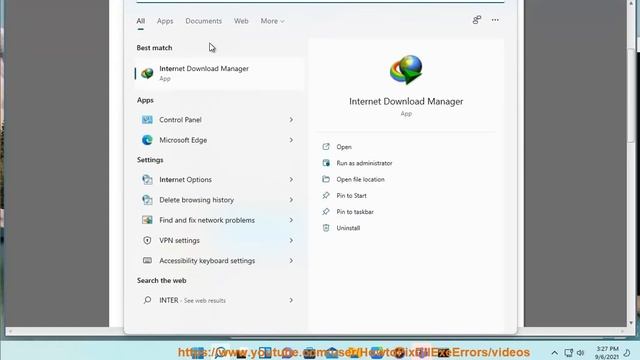Choose Open file location
Screen dimensions: 640x360
pyautogui.click(x=360, y=179)
